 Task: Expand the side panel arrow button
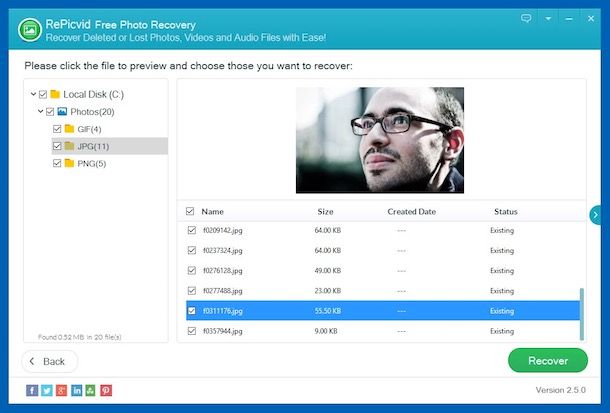pos(595,215)
